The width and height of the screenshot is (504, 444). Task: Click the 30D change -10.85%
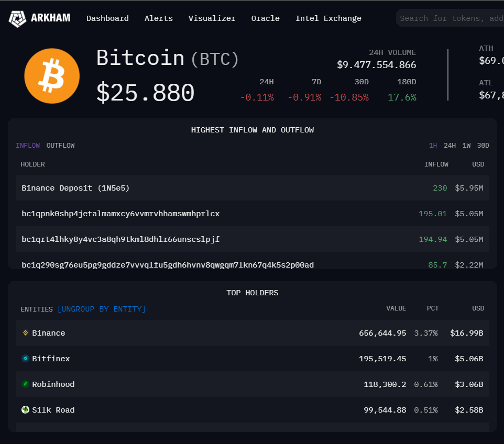(349, 97)
